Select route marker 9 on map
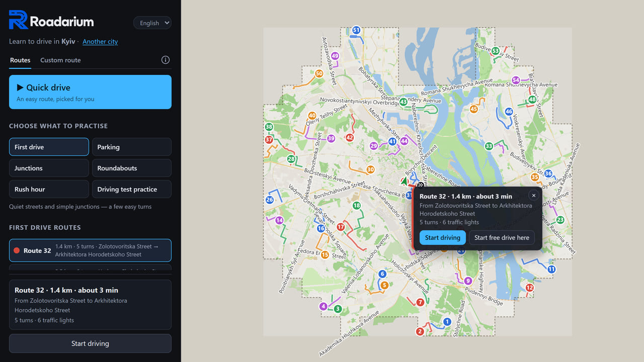Viewport: 644px width, 362px height. (x=468, y=281)
